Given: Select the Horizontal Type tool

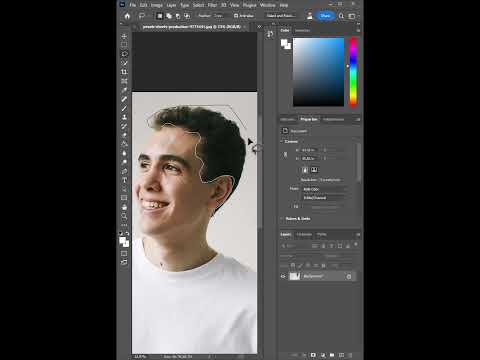Looking at the screenshot, I should coord(124,180).
